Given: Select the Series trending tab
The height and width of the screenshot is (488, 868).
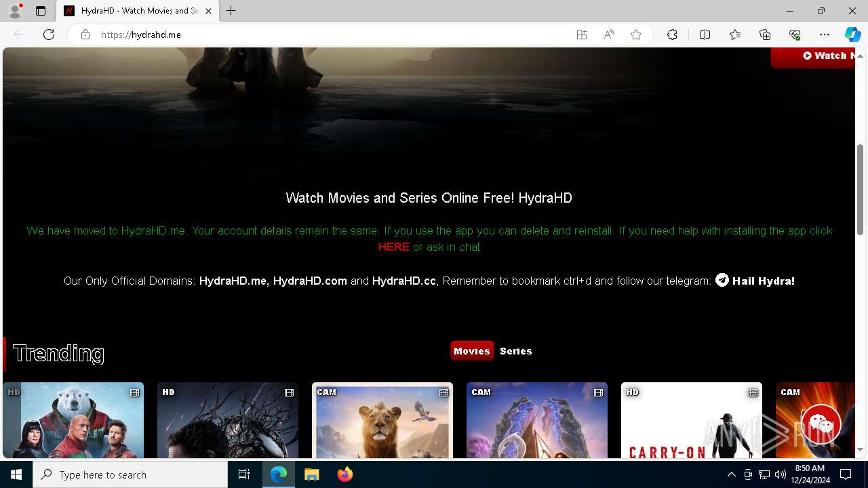Looking at the screenshot, I should pos(516,350).
